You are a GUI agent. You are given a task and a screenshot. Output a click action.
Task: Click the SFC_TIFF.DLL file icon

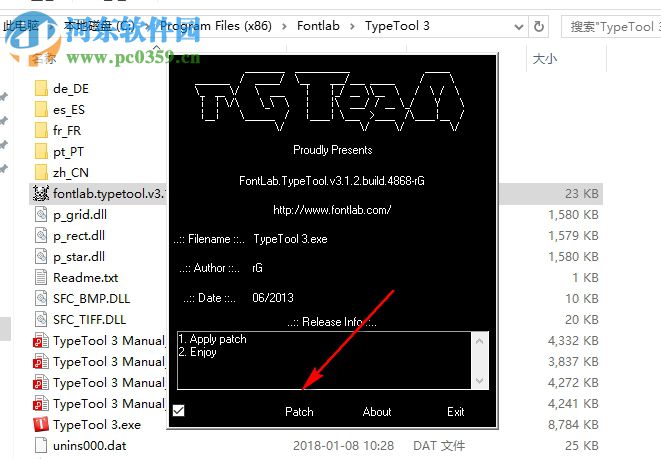click(41, 319)
